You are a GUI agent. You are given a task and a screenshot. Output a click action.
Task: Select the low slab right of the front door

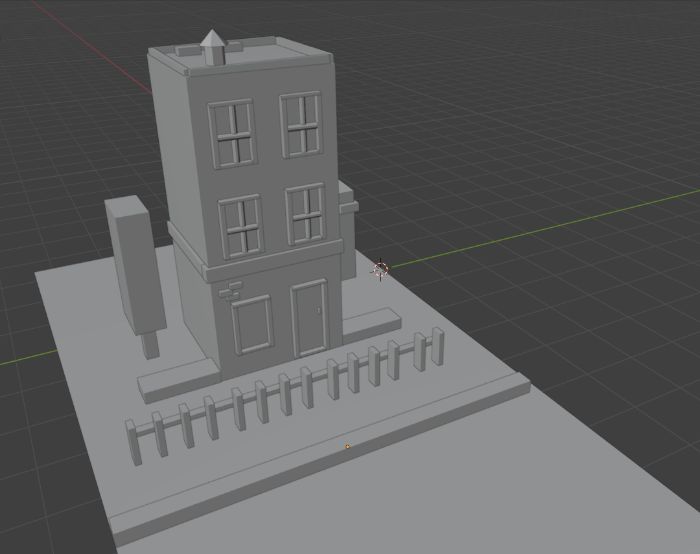371,324
